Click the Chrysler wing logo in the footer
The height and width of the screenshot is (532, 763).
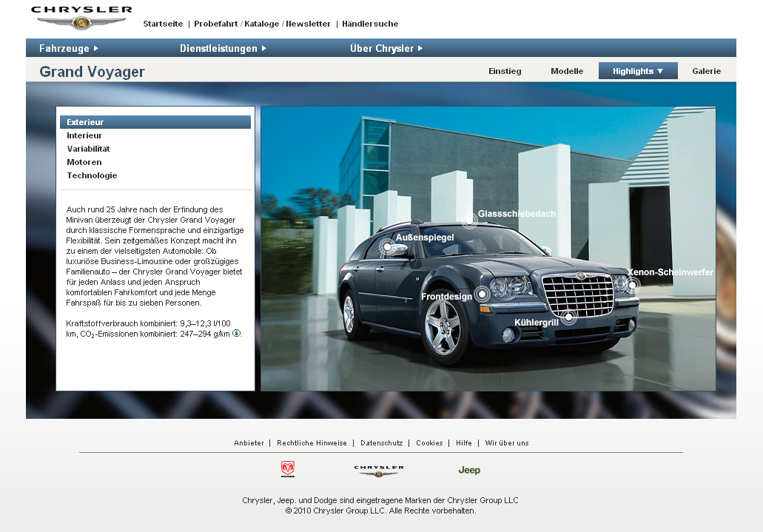point(378,470)
